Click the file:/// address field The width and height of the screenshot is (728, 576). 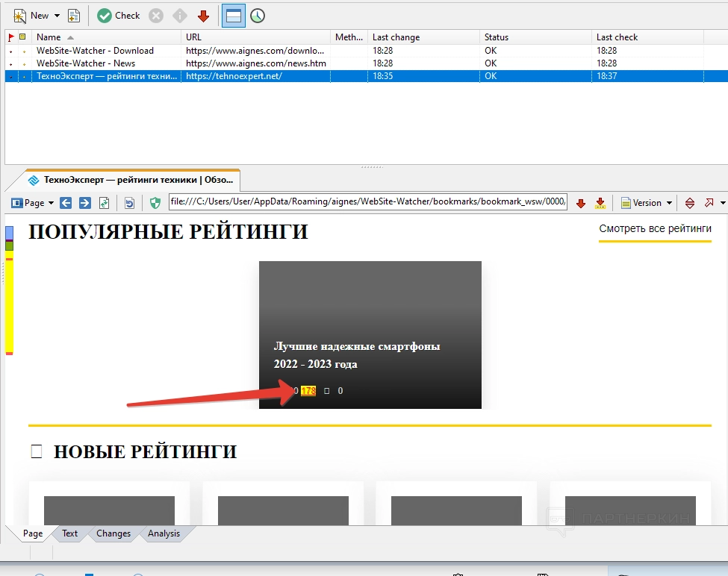click(x=367, y=201)
